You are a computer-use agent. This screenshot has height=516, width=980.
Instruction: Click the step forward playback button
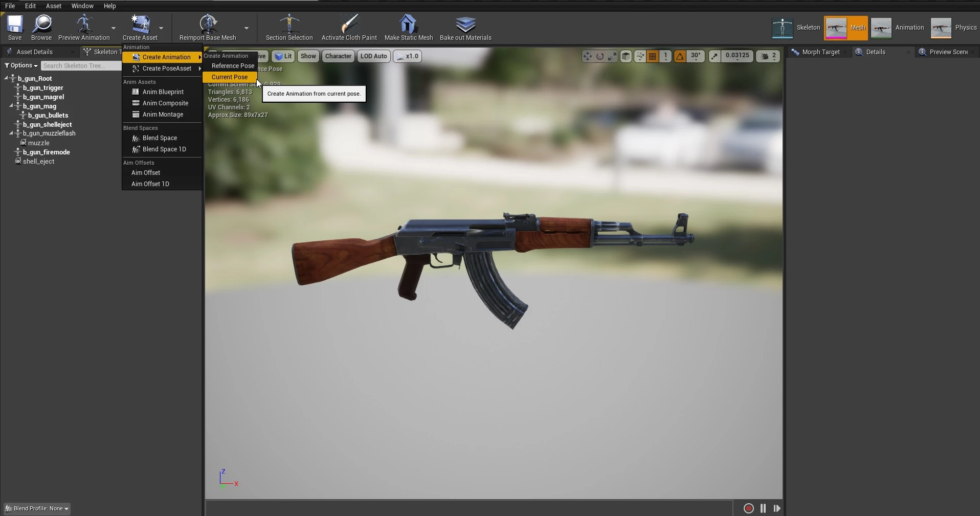pyautogui.click(x=777, y=508)
